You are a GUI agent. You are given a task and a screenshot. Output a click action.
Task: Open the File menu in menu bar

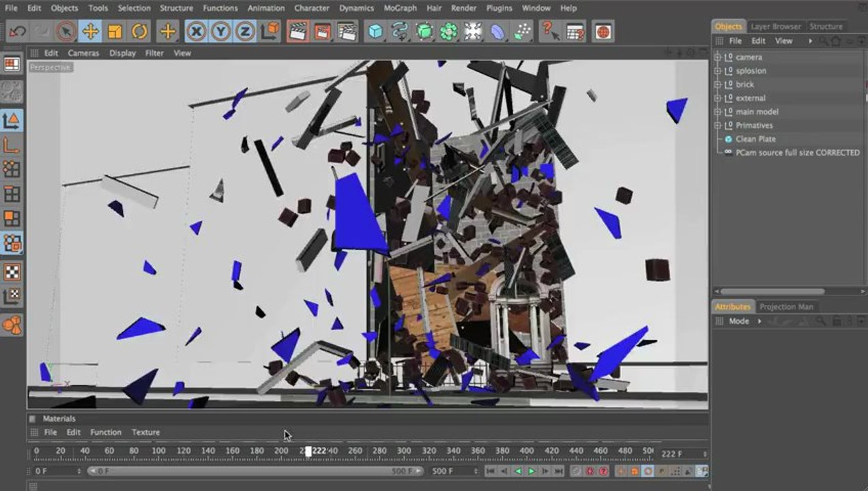click(x=11, y=8)
